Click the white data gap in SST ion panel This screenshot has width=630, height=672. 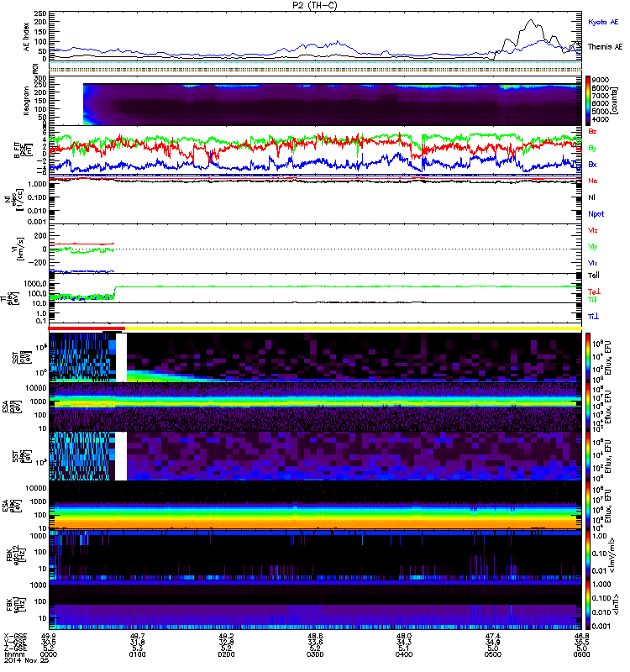pyautogui.click(x=121, y=358)
